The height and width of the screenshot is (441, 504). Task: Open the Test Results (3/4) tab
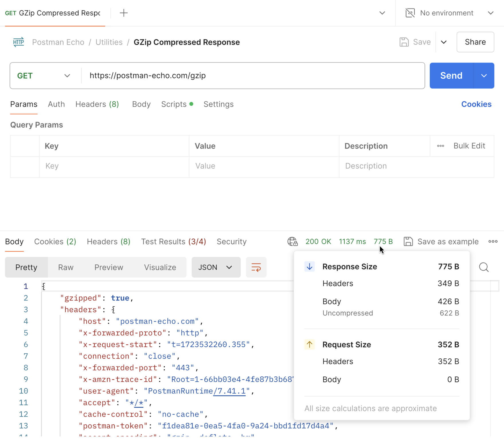tap(173, 241)
